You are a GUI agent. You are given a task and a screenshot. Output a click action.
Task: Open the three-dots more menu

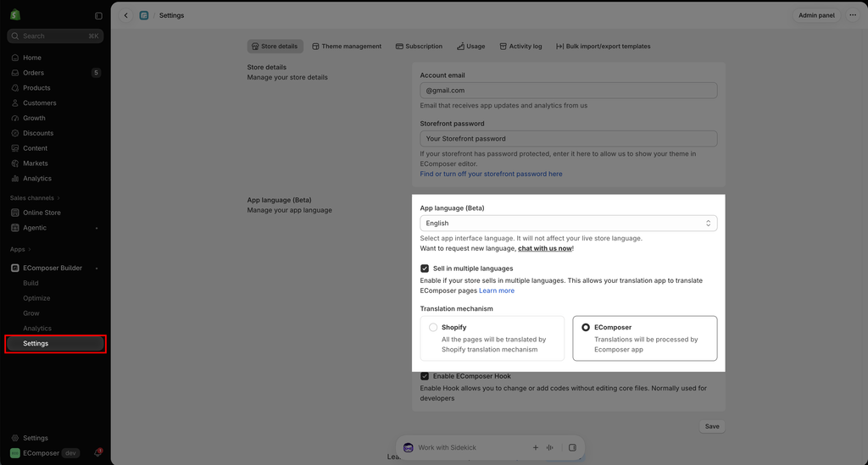coord(853,15)
